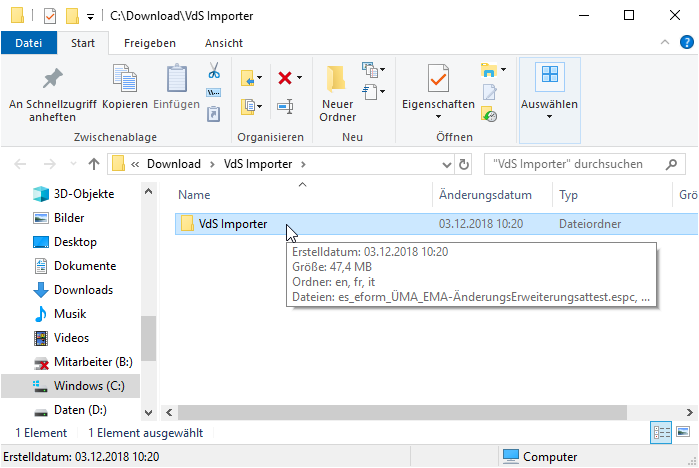Select the VdS Importer folder row
Viewport: 699px width, 468px height.
436,224
